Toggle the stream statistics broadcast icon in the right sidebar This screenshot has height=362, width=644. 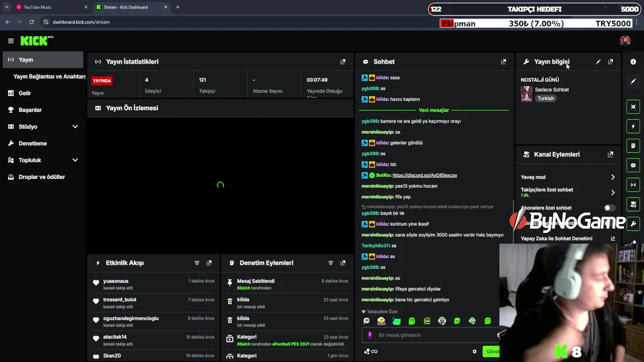pyautogui.click(x=633, y=185)
